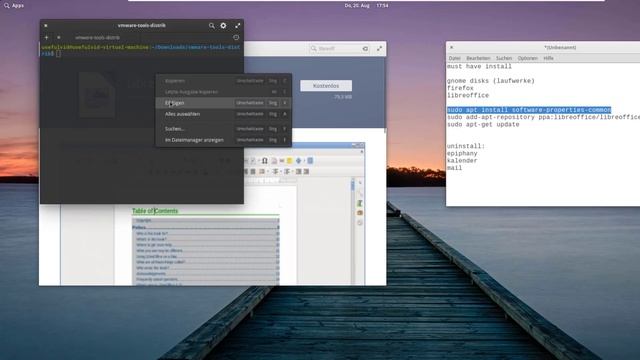Open the Bearbeiten menu in text editor
Image resolution: width=640 pixels, height=360 pixels.
tap(478, 58)
